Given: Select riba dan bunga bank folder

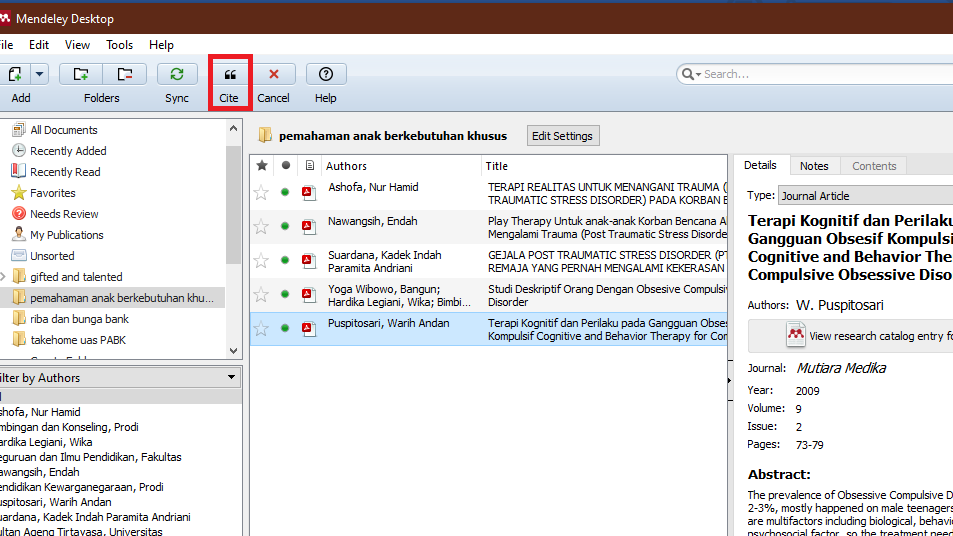Looking at the screenshot, I should pos(79,319).
